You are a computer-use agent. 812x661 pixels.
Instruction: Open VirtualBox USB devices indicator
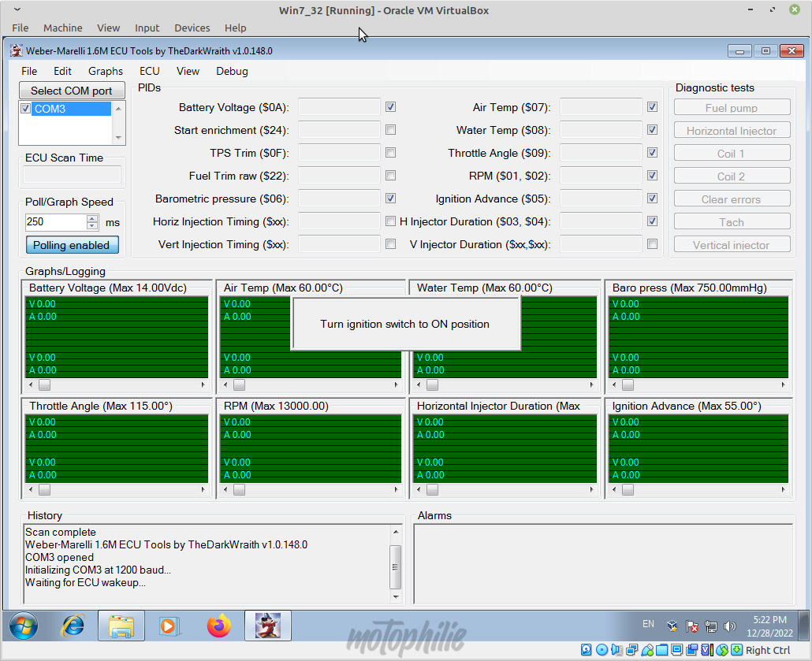[647, 650]
